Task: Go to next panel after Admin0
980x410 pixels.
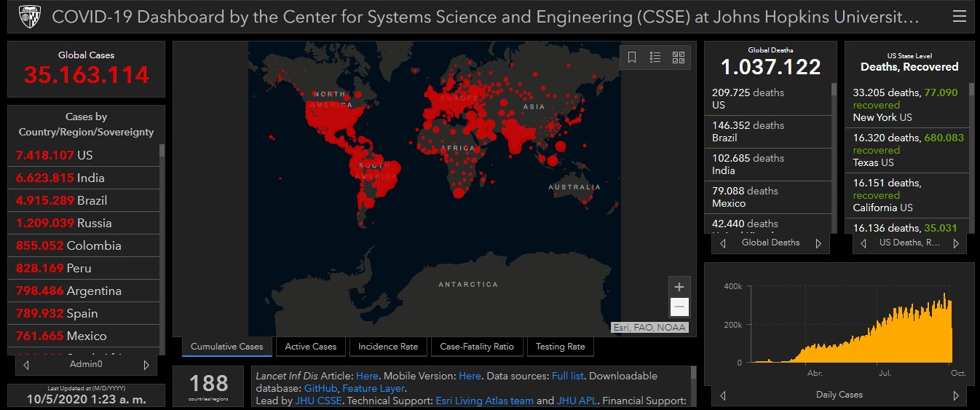Action: coord(146,364)
